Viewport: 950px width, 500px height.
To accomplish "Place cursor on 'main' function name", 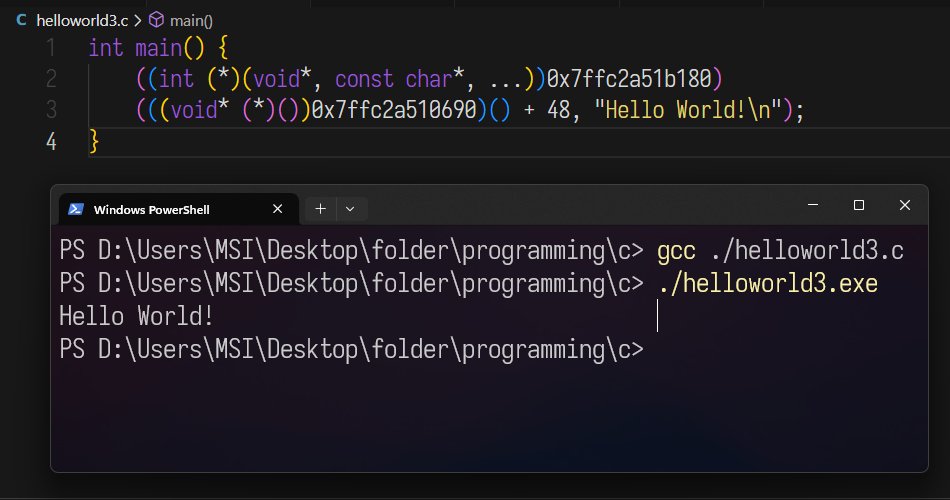I will [159, 48].
